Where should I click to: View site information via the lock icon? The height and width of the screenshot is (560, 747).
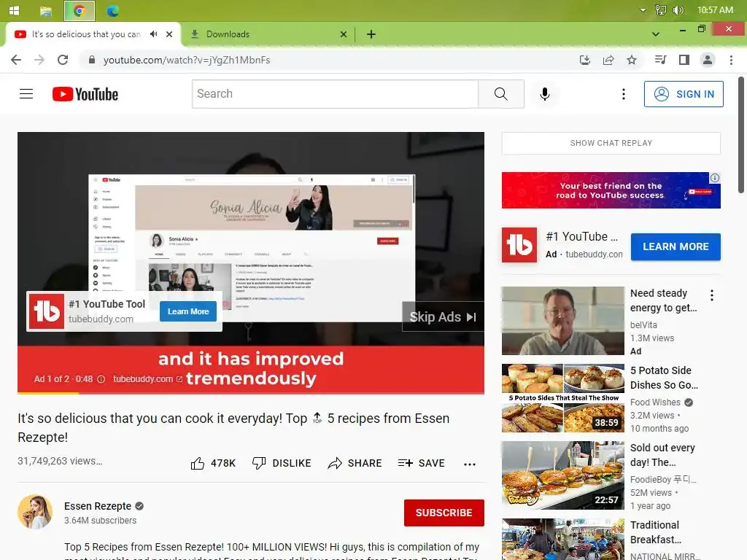[x=92, y=60]
